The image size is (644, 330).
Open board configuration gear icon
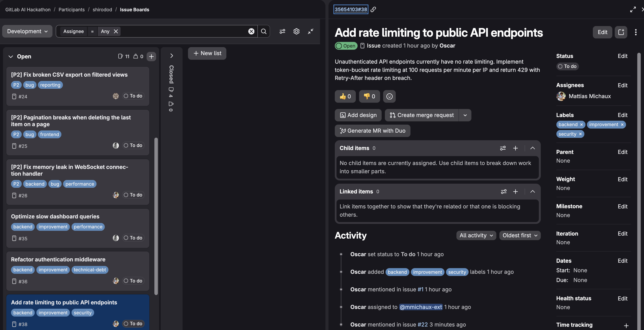pyautogui.click(x=296, y=31)
